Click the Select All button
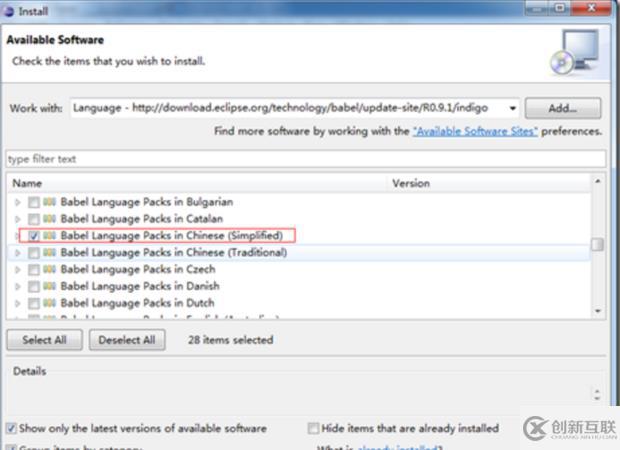620x450 pixels. (x=44, y=340)
